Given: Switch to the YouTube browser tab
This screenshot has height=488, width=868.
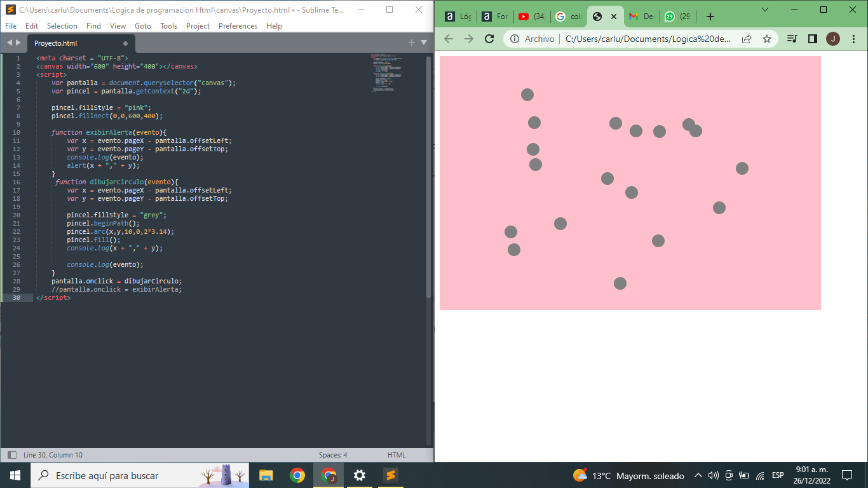Looking at the screenshot, I should click(x=531, y=17).
